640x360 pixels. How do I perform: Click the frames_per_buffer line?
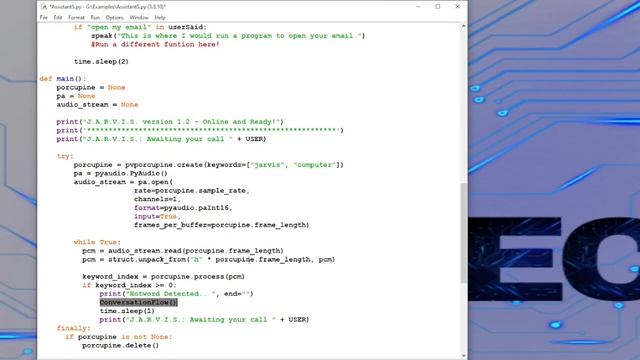click(222, 225)
